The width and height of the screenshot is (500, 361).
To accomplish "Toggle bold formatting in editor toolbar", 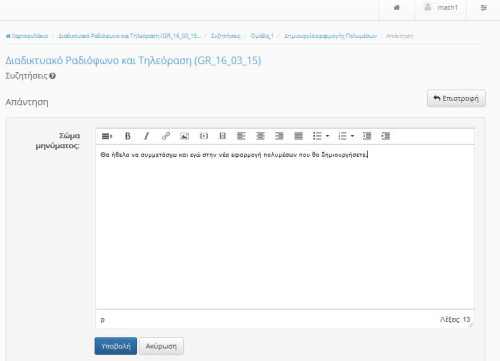I will tap(128, 136).
